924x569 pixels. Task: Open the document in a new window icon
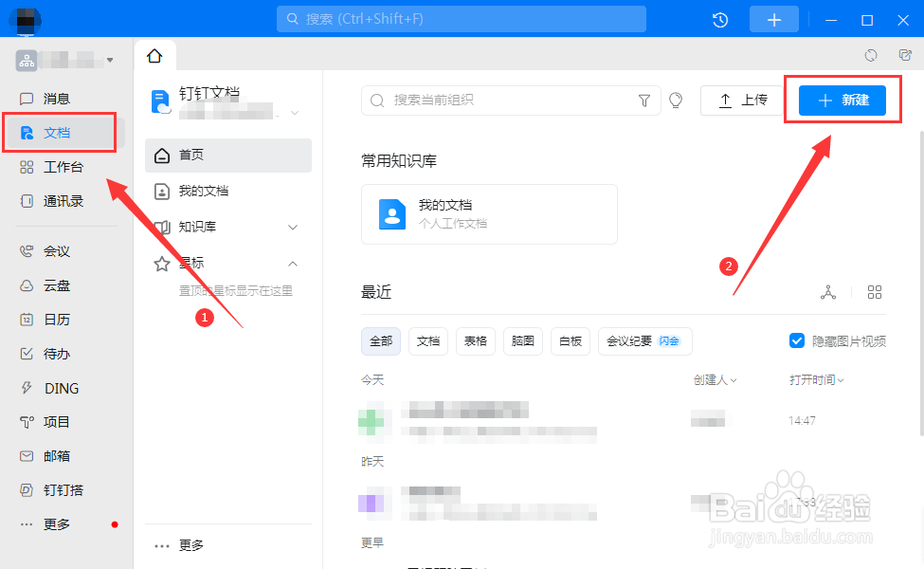[x=905, y=55]
